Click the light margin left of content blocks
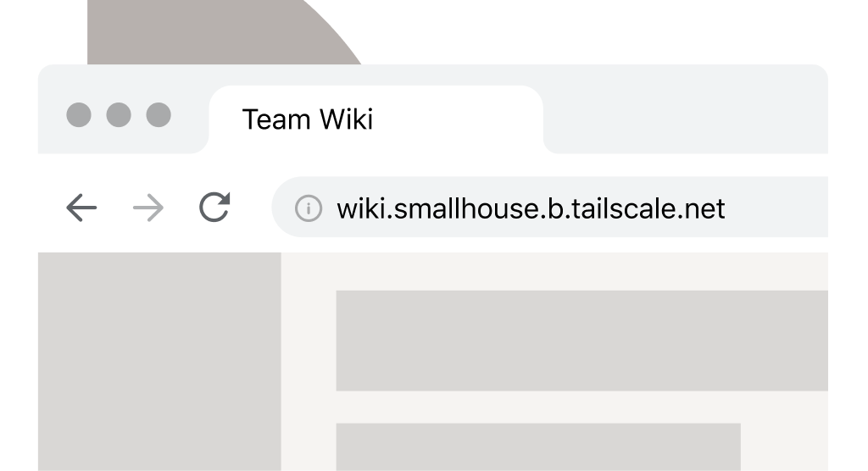The width and height of the screenshot is (868, 471). point(309,362)
